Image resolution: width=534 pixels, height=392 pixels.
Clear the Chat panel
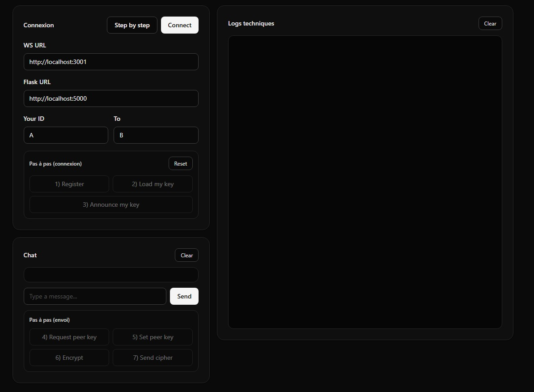(x=186, y=255)
